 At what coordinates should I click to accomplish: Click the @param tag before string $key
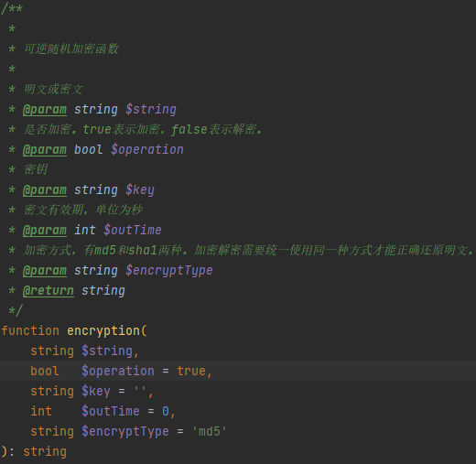45,190
